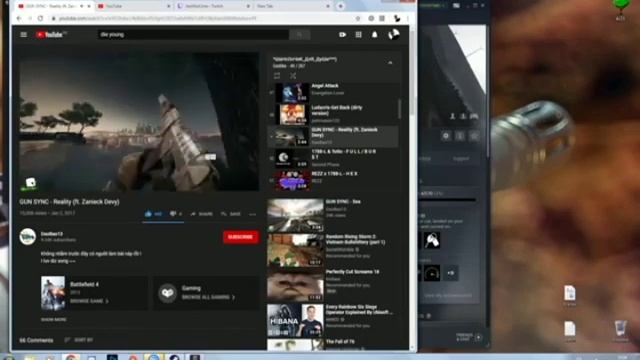Viewport: 640px width, 360px height.
Task: Play Angel Attack from the playlist
Action: click(x=333, y=93)
